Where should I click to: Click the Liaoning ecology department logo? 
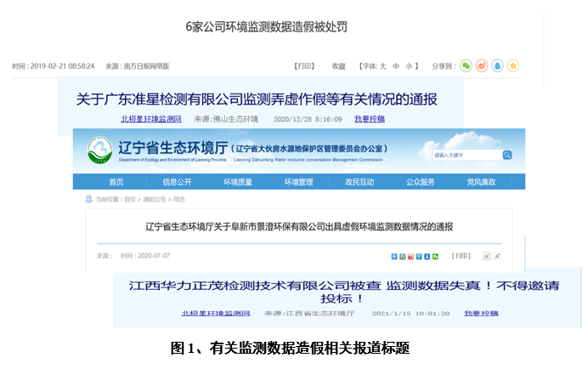point(99,150)
